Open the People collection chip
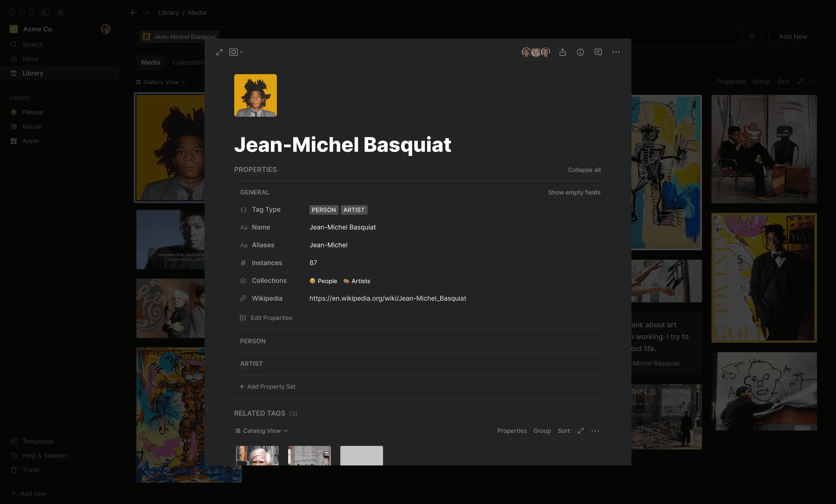Screen dimensions: 836x504 click(323, 281)
